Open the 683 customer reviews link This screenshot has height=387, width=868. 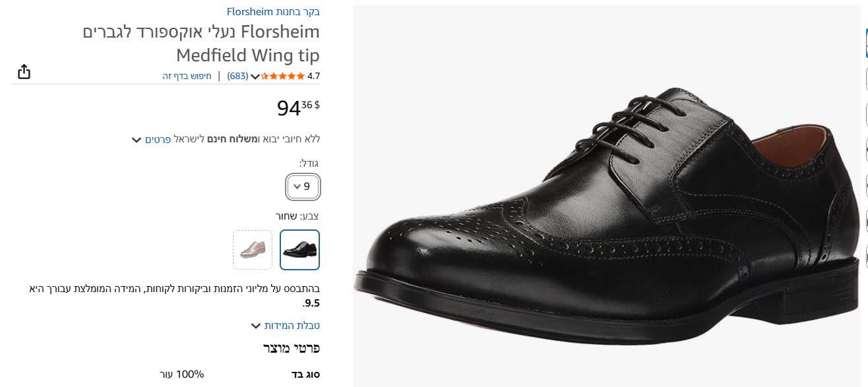pyautogui.click(x=237, y=76)
